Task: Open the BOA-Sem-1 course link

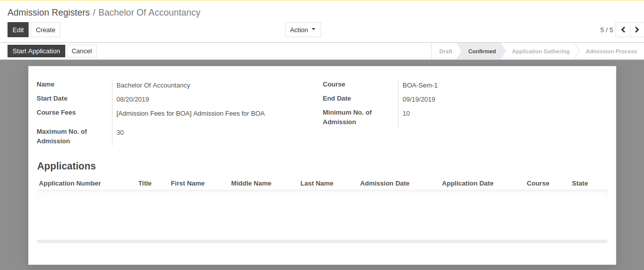Action: 420,85
